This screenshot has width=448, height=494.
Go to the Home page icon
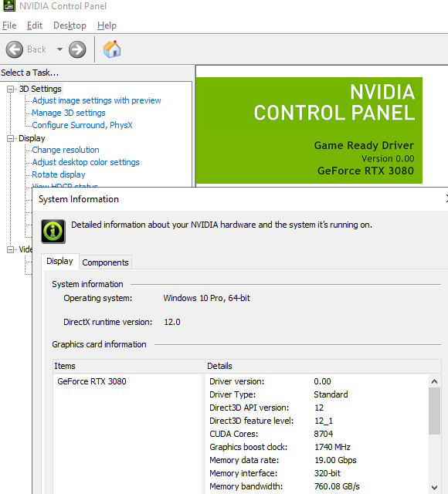click(x=112, y=49)
